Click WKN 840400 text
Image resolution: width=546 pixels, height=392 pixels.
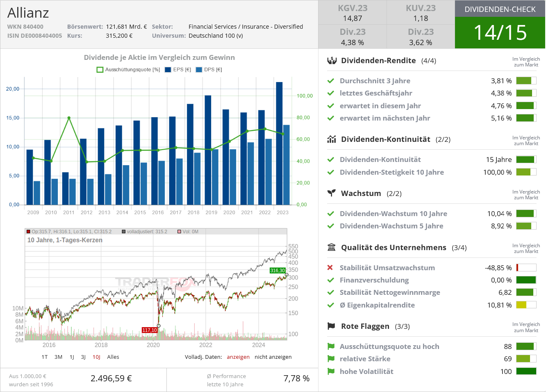pyautogui.click(x=25, y=27)
